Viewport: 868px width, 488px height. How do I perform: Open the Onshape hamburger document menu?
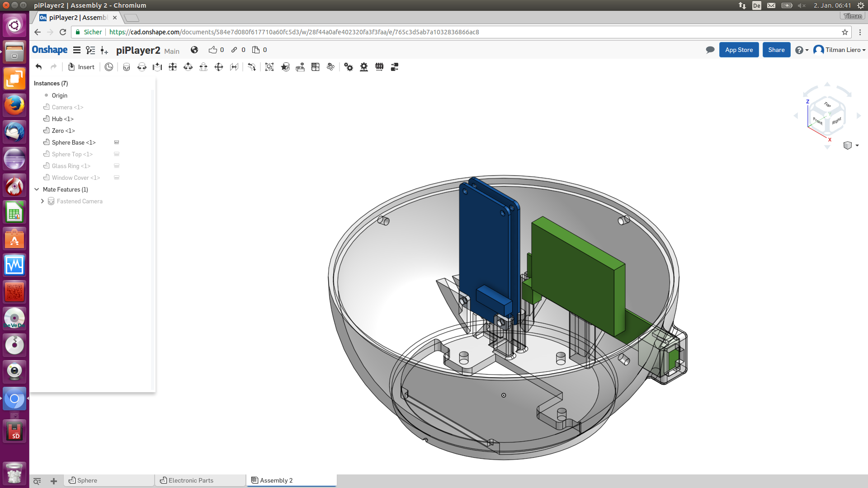coord(77,50)
